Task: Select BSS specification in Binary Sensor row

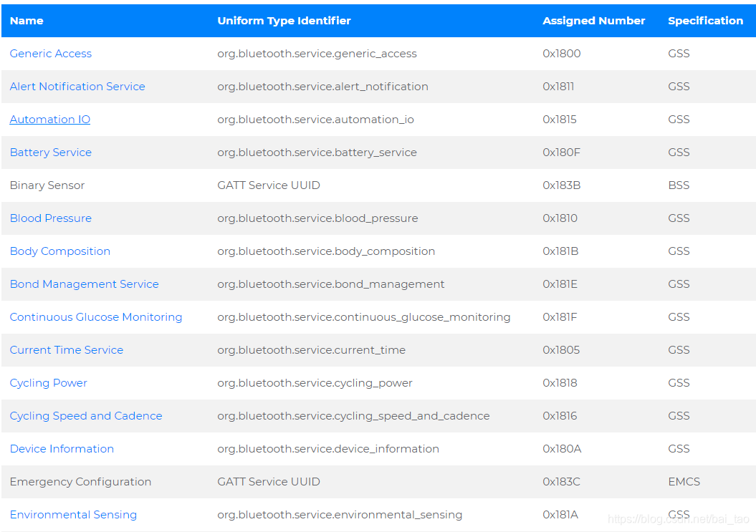Action: (679, 185)
